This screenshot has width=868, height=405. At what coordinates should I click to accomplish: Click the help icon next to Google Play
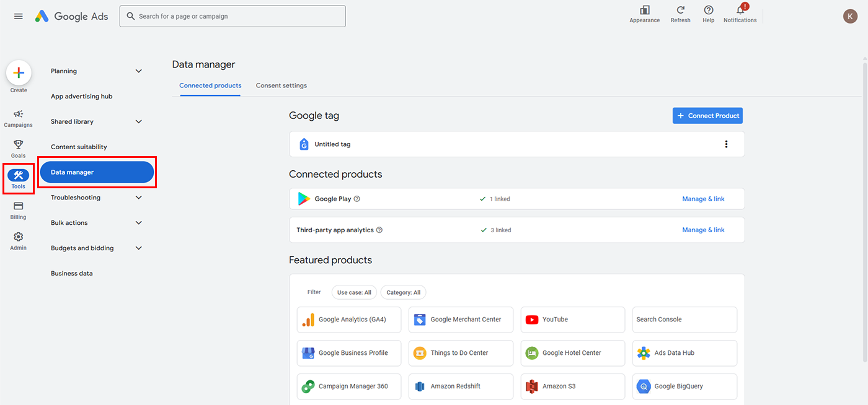click(356, 199)
